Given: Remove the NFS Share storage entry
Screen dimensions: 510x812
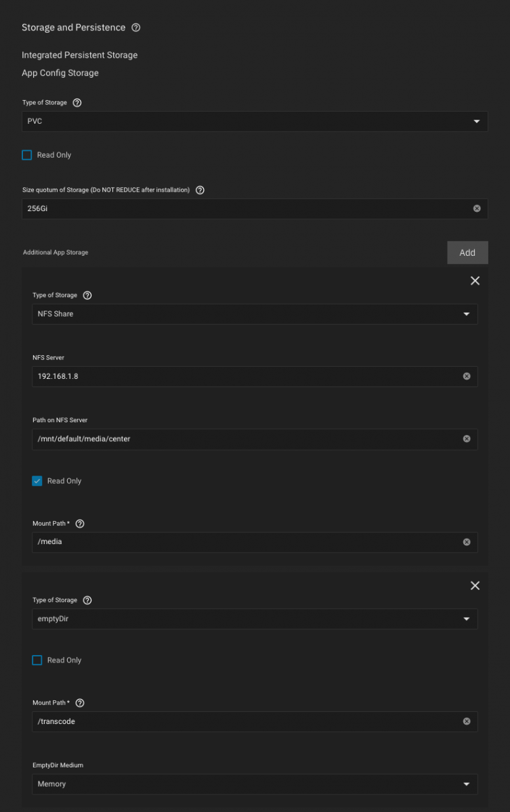Looking at the screenshot, I should pos(475,281).
